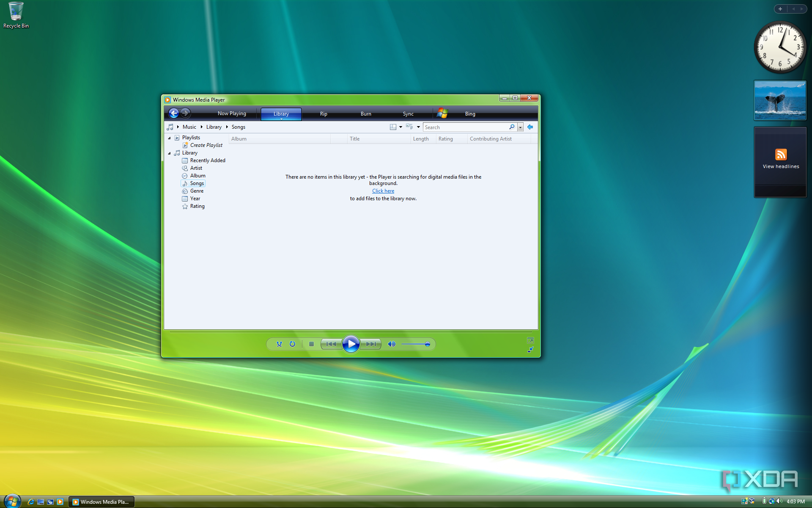
Task: Click the Windows logo online stores icon
Action: click(442, 113)
